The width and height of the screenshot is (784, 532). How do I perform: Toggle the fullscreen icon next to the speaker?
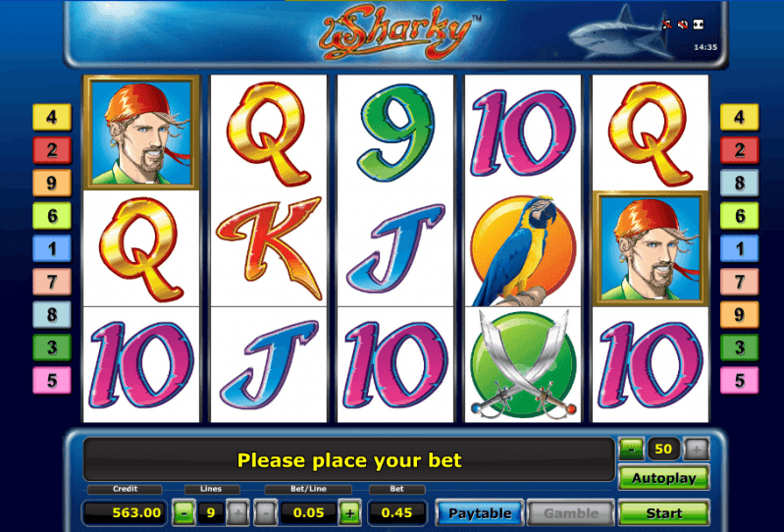[x=699, y=24]
